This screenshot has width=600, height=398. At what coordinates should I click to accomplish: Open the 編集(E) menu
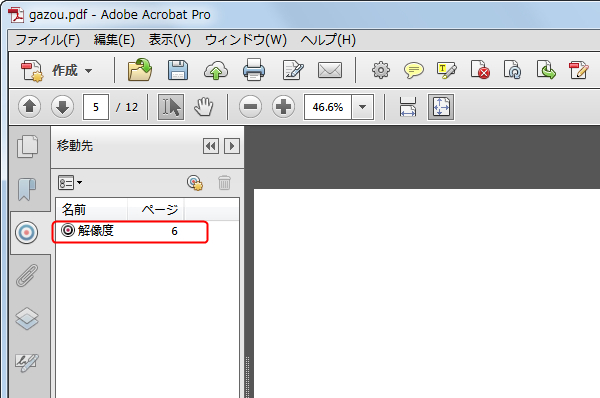(x=114, y=40)
